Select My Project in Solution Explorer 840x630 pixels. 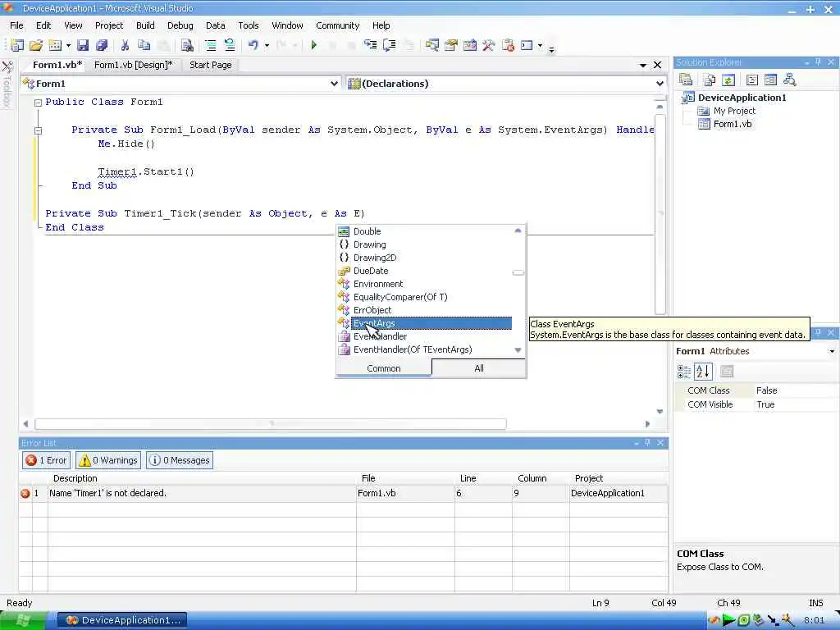click(x=734, y=111)
